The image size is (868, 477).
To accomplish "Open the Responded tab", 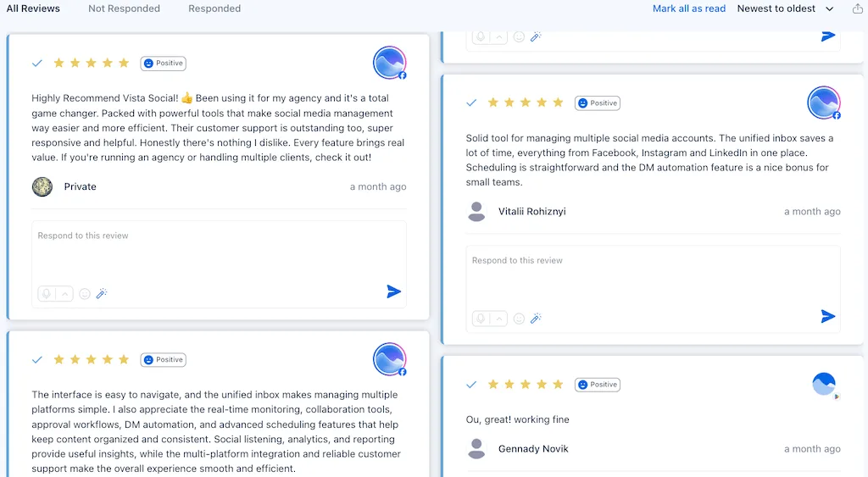I will (214, 8).
